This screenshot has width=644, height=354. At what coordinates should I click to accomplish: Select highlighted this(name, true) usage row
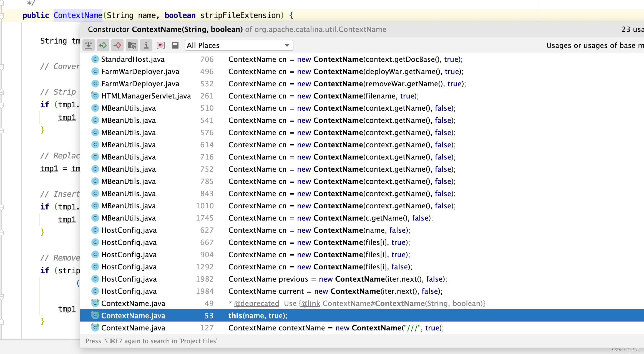[x=362, y=315]
